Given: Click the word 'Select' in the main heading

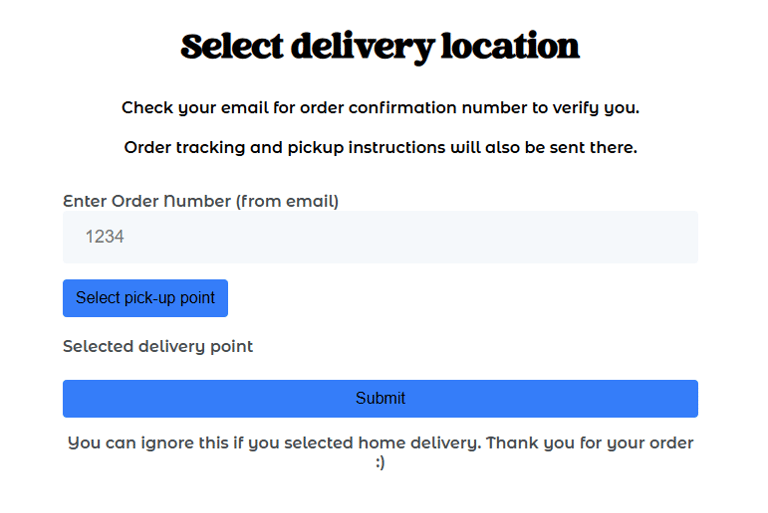Looking at the screenshot, I should 232,46.
